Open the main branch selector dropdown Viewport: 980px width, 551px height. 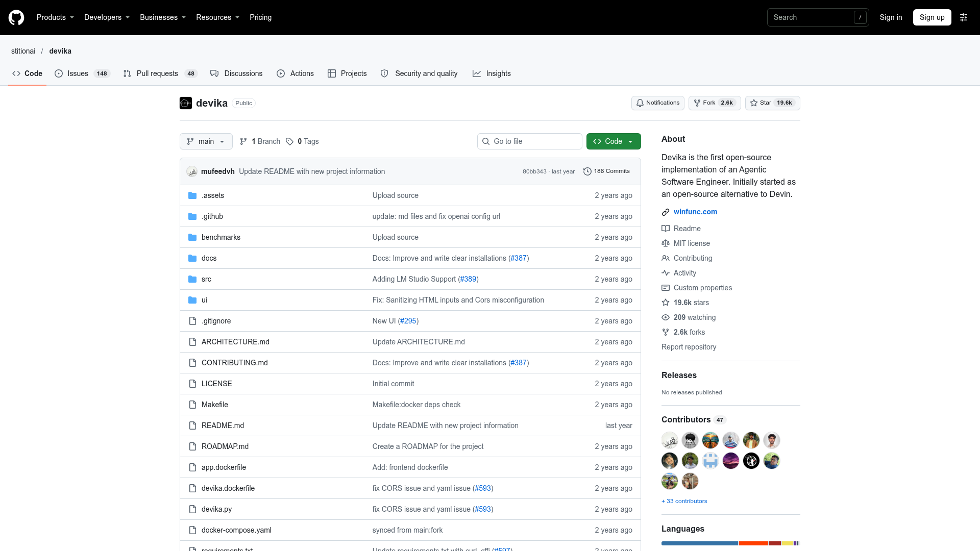206,141
